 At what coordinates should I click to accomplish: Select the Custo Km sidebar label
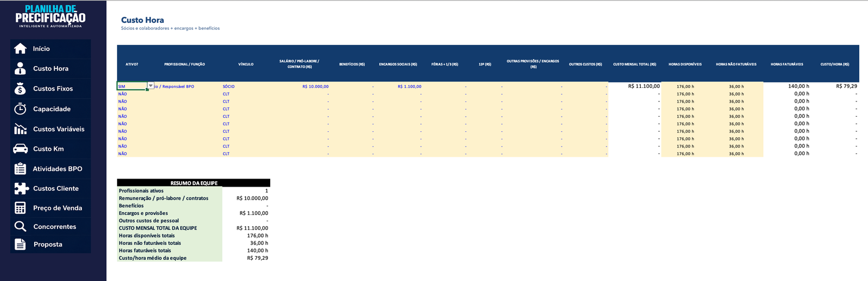coord(48,149)
